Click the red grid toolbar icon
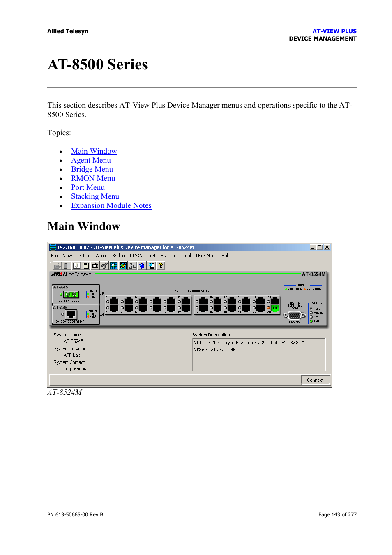The image size is (392, 555). click(x=76, y=266)
